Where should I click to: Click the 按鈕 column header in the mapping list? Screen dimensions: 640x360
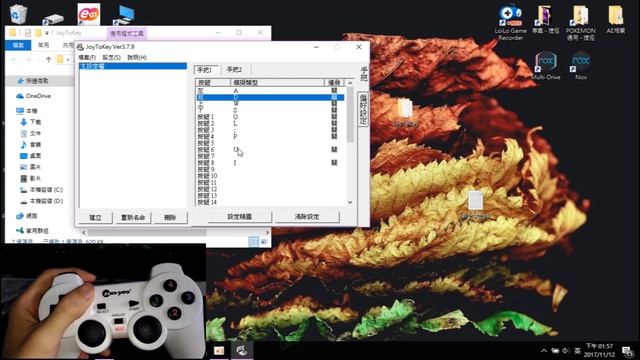tap(213, 82)
